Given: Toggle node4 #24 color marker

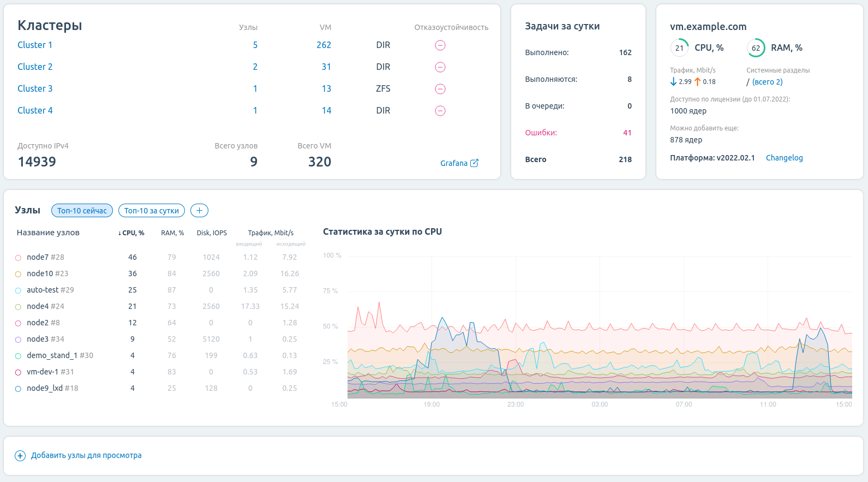Looking at the screenshot, I should (18, 307).
